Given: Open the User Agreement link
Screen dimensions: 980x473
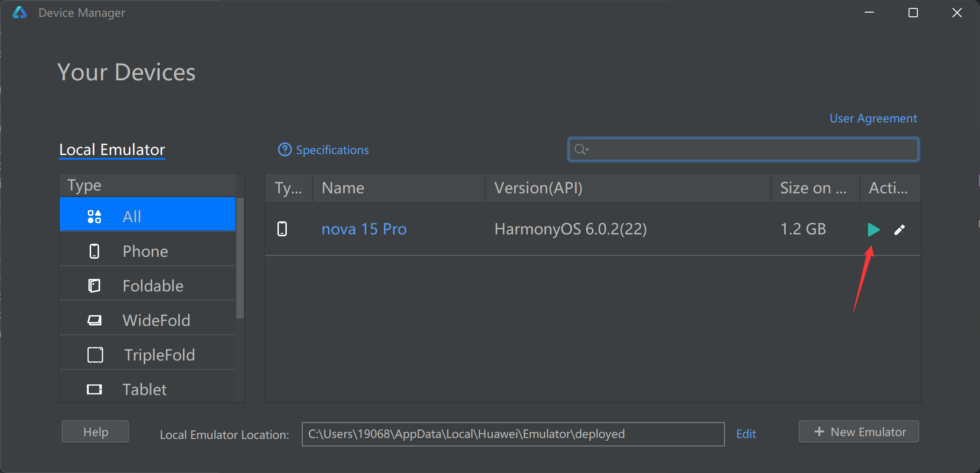Looking at the screenshot, I should pos(873,118).
